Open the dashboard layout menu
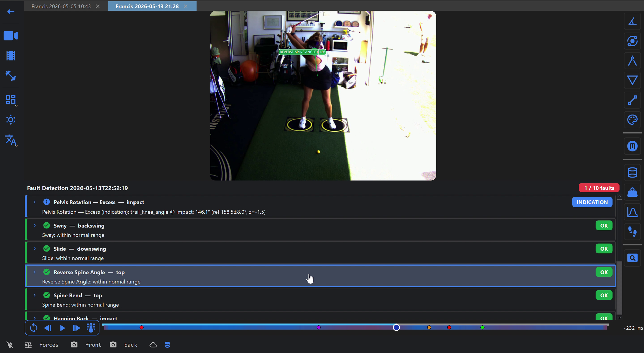 point(11,100)
